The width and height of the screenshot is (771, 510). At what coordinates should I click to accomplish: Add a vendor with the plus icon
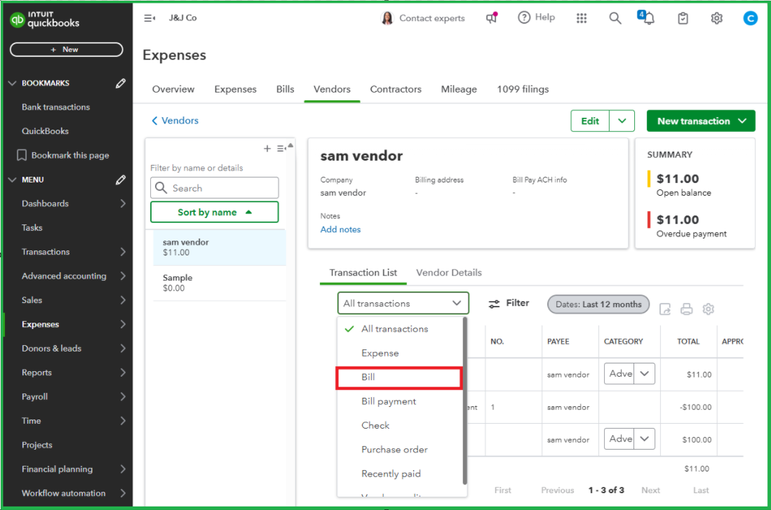[x=267, y=148]
